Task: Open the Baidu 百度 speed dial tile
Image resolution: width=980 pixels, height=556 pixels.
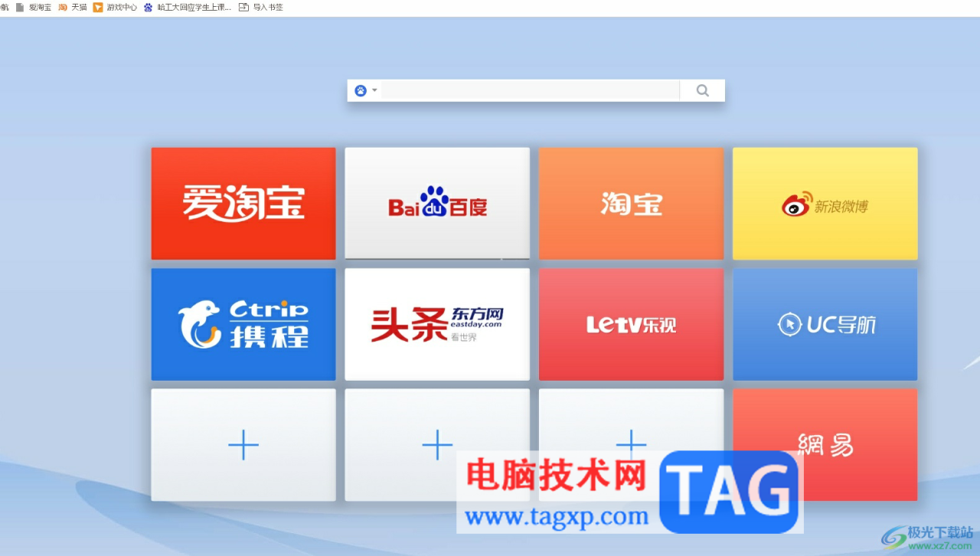Action: pos(437,204)
